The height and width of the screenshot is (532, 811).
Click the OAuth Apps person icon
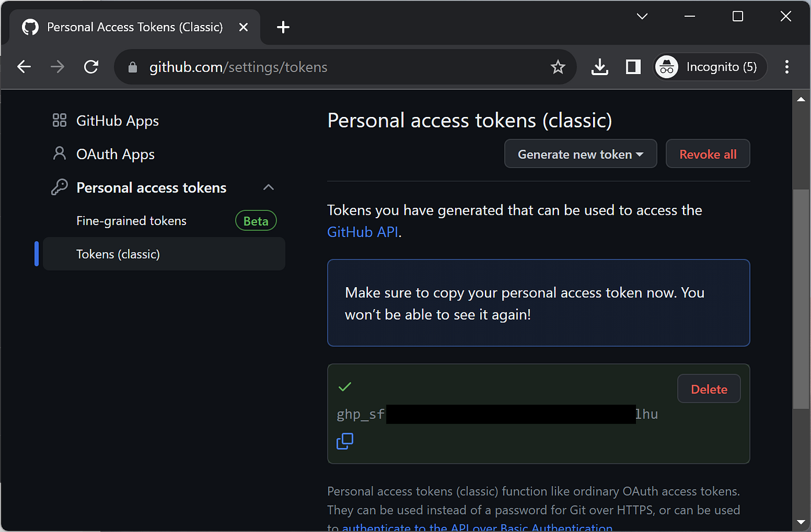[59, 153]
